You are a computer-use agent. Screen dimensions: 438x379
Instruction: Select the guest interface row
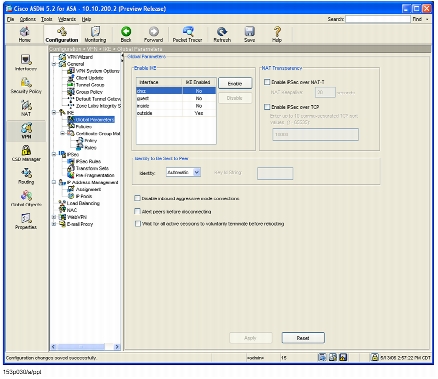pyautogui.click(x=176, y=98)
